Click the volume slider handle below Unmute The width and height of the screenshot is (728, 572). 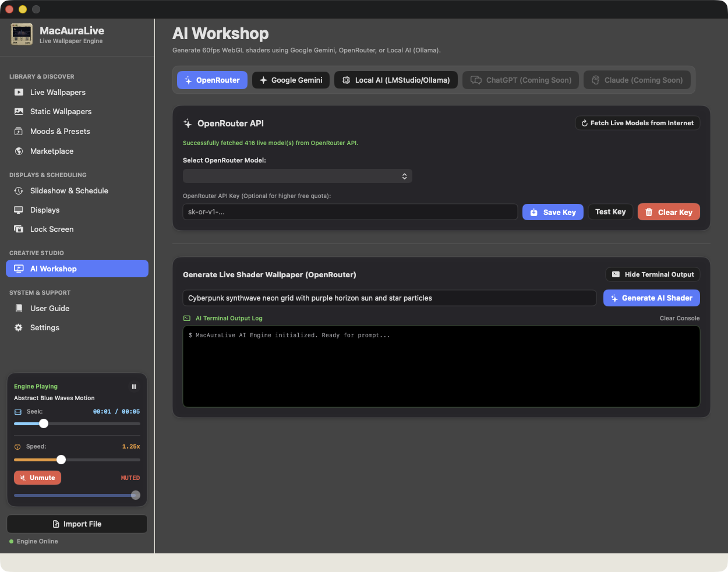click(x=136, y=495)
